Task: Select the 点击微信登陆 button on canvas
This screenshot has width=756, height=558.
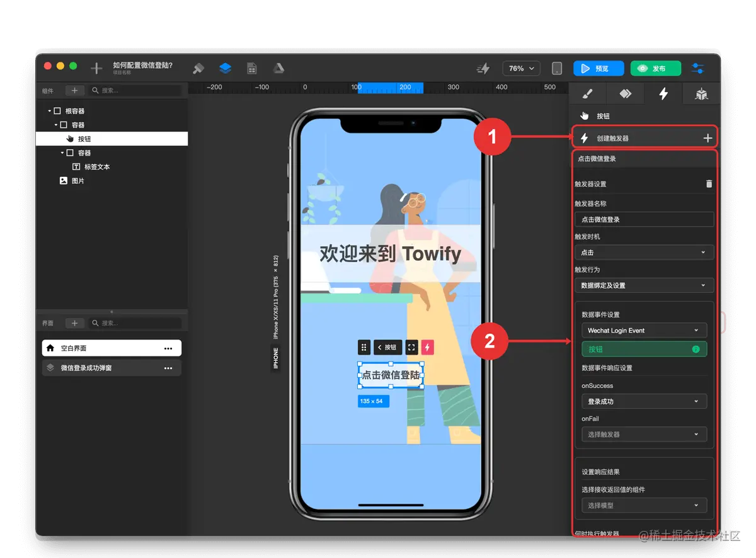Action: pyautogui.click(x=391, y=375)
